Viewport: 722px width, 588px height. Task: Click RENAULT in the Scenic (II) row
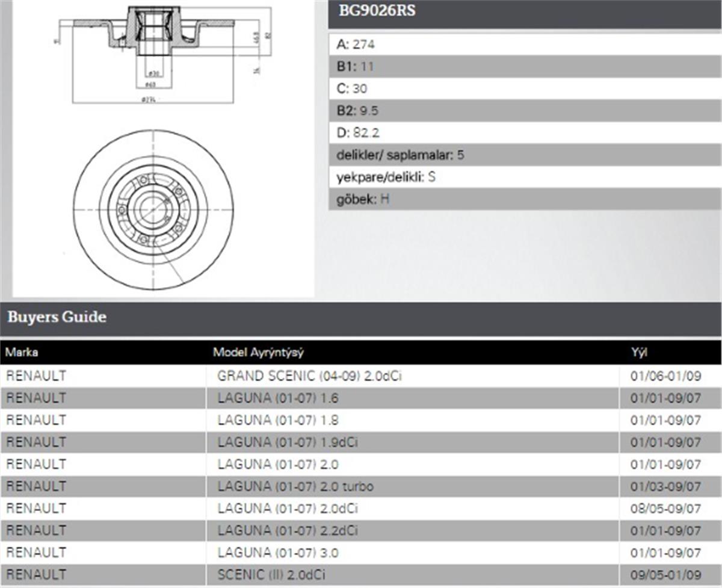tap(36, 575)
